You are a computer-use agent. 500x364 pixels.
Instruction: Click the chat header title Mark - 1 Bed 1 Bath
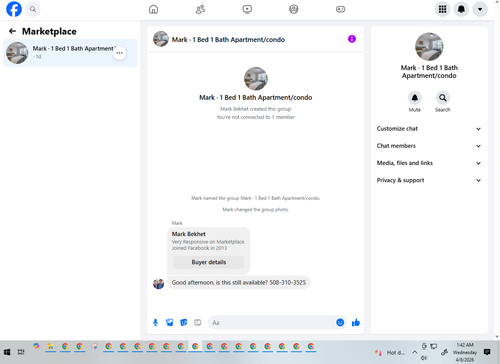click(228, 40)
